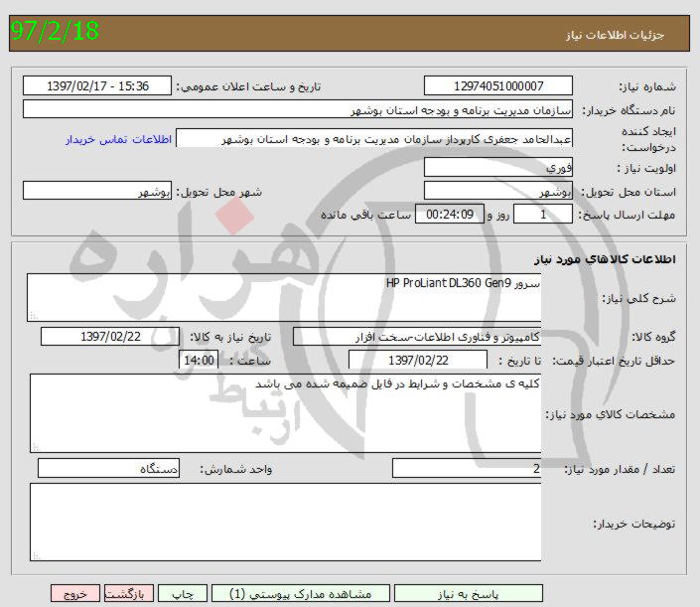Click the price validity date field 1397/02/22
The width and height of the screenshot is (700, 607).
[x=418, y=360]
